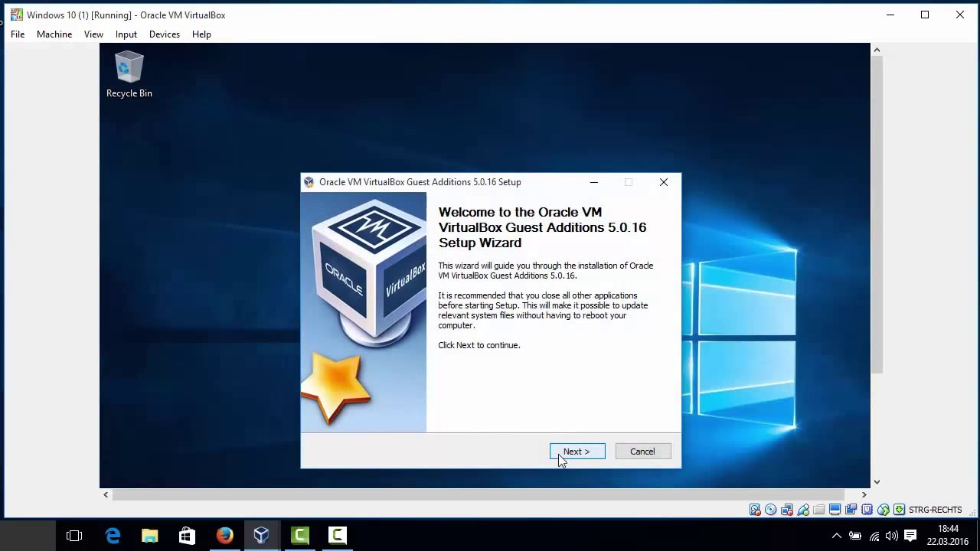This screenshot has width=980, height=551.
Task: Open the Action Center notifications icon
Action: tap(910, 536)
